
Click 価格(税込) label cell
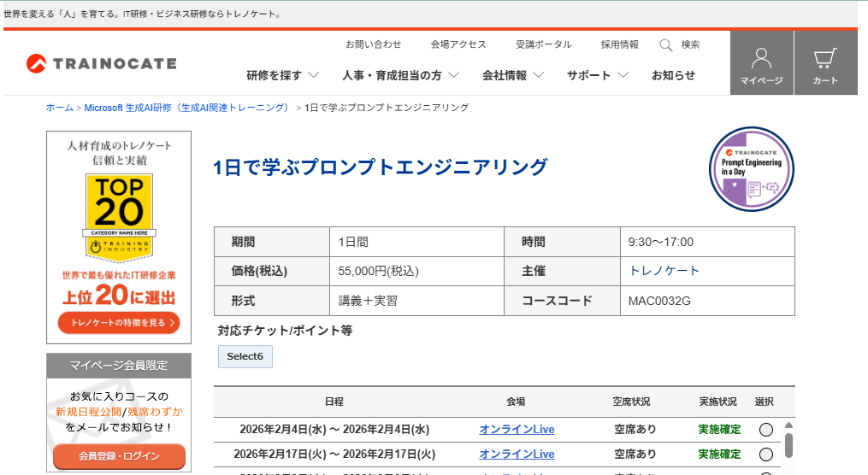(x=272, y=271)
